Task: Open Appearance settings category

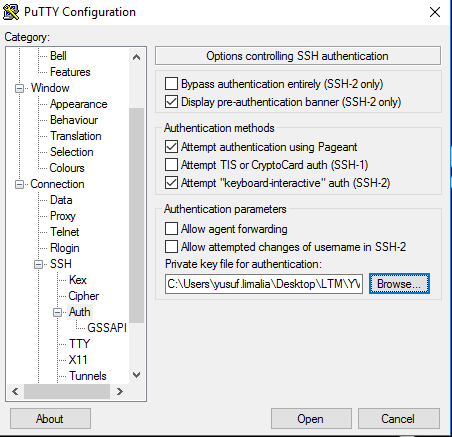Action: (79, 104)
